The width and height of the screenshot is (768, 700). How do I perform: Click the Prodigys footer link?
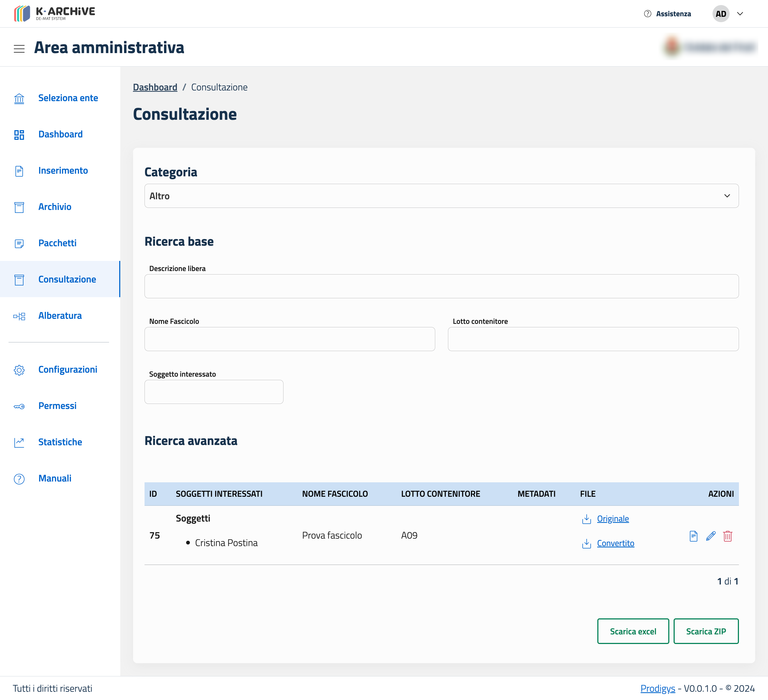657,689
